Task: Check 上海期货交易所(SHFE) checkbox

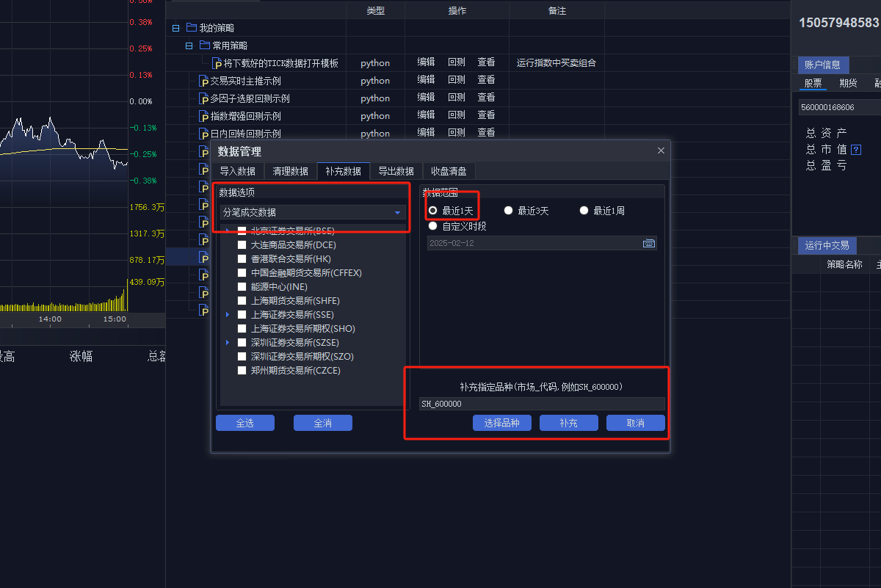Action: (242, 300)
